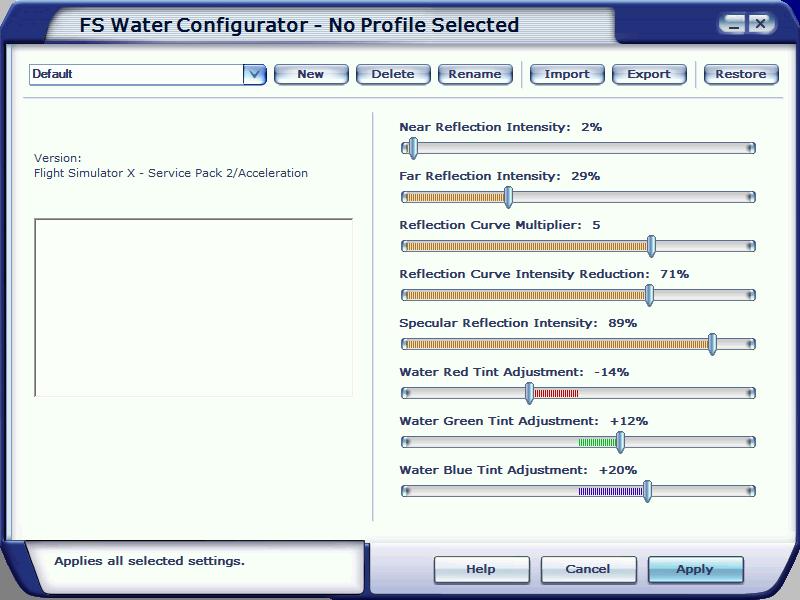Click the Water Green Tint slider thumb
800x600 pixels.
click(621, 442)
